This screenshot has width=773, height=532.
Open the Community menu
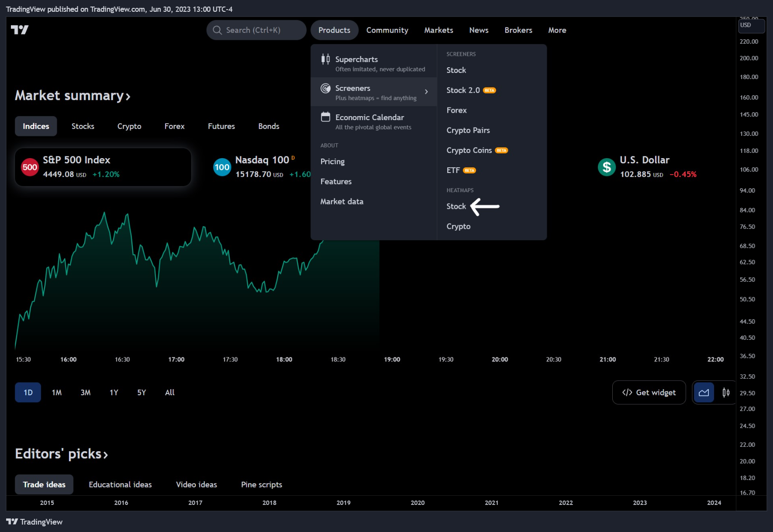click(x=387, y=30)
